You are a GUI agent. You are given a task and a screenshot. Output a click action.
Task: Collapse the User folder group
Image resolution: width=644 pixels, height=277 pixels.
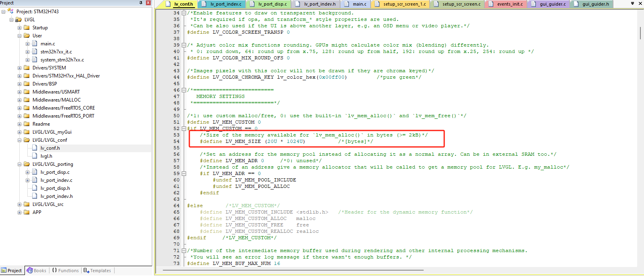[x=19, y=36]
